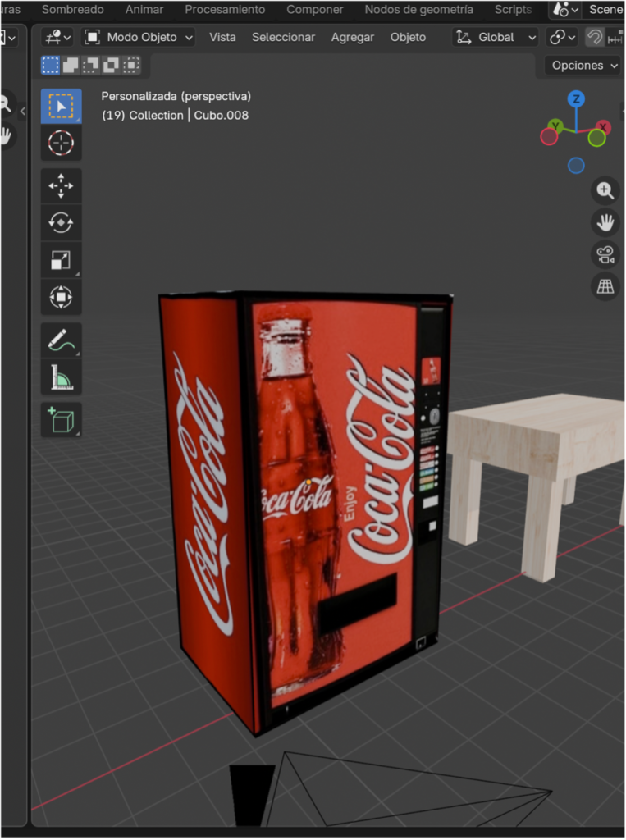626x840 pixels.
Task: Switch to Nodos de geometría tab
Action: point(418,10)
